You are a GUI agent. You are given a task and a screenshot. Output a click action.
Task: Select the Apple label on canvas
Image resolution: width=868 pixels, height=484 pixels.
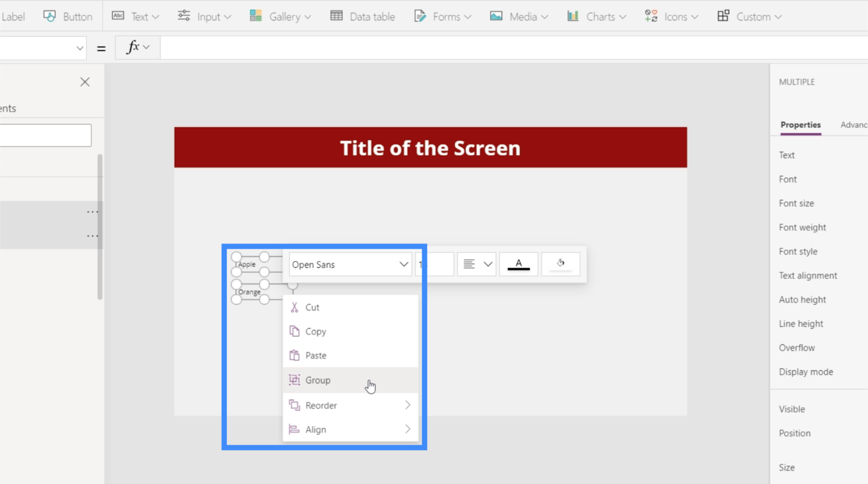click(x=247, y=264)
